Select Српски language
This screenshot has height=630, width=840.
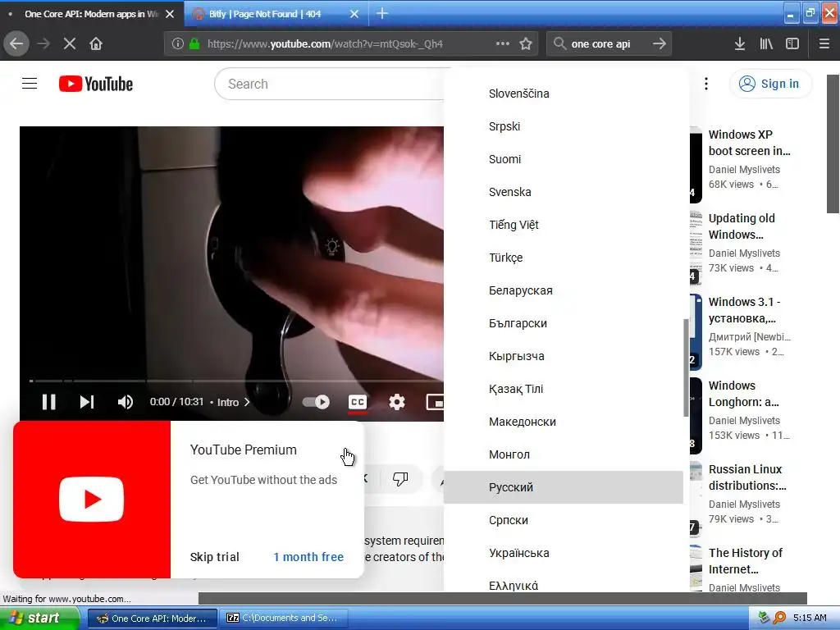[564, 520]
